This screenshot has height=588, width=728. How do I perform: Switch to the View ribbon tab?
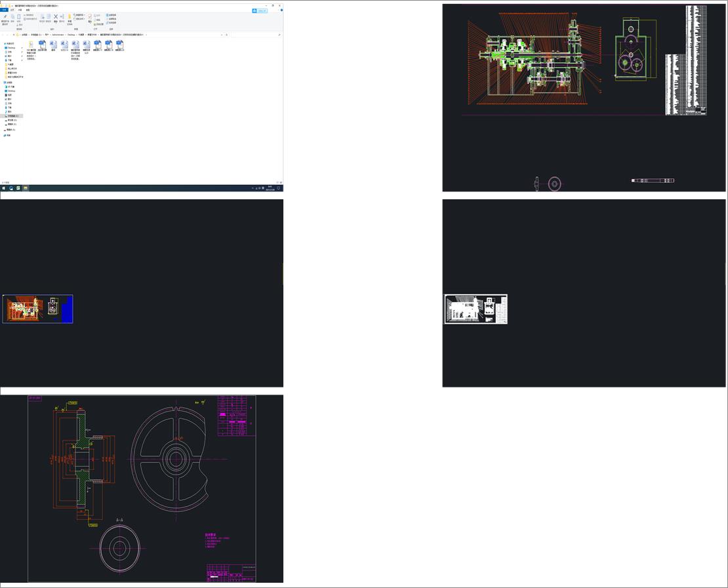pos(28,10)
